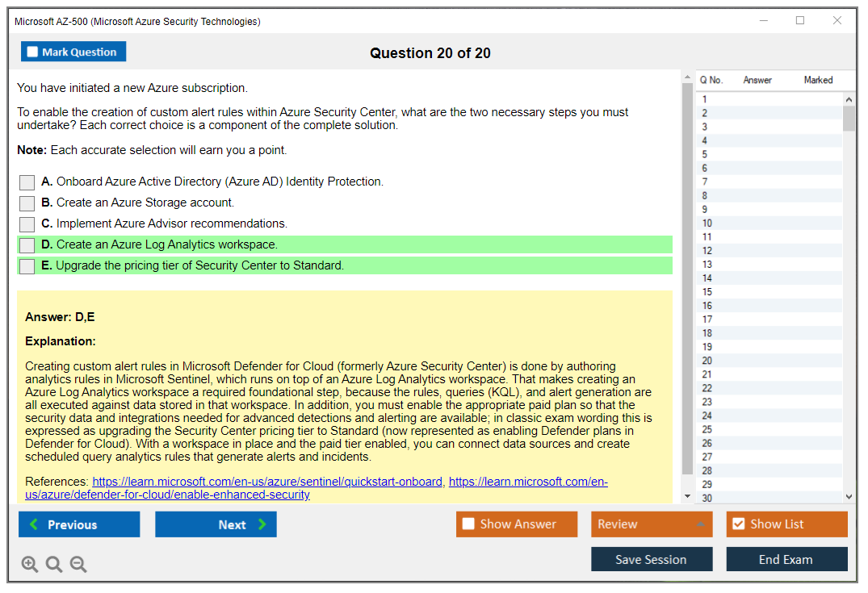Toggle the Show Answer checkbox
868x593 pixels.
click(x=468, y=524)
